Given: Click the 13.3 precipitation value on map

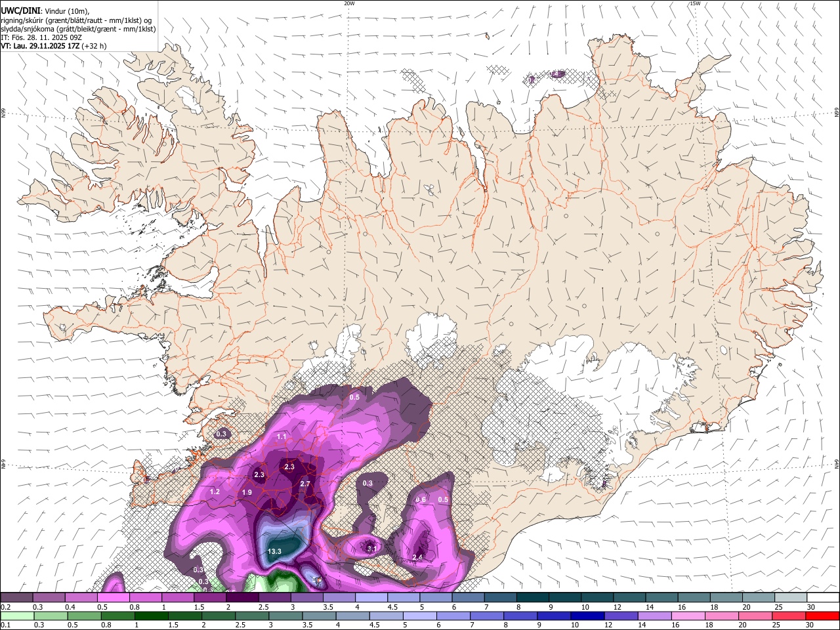Looking at the screenshot, I should pyautogui.click(x=274, y=551).
